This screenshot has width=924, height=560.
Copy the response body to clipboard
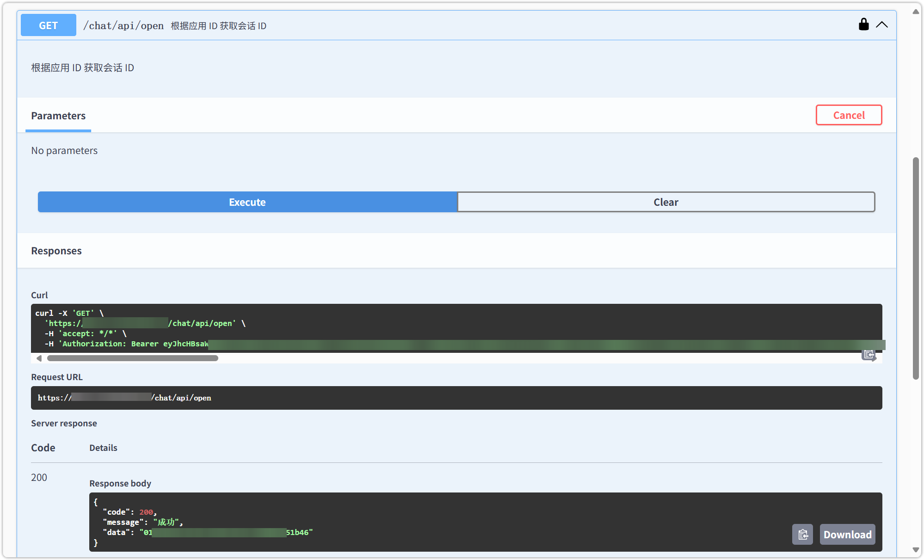802,535
